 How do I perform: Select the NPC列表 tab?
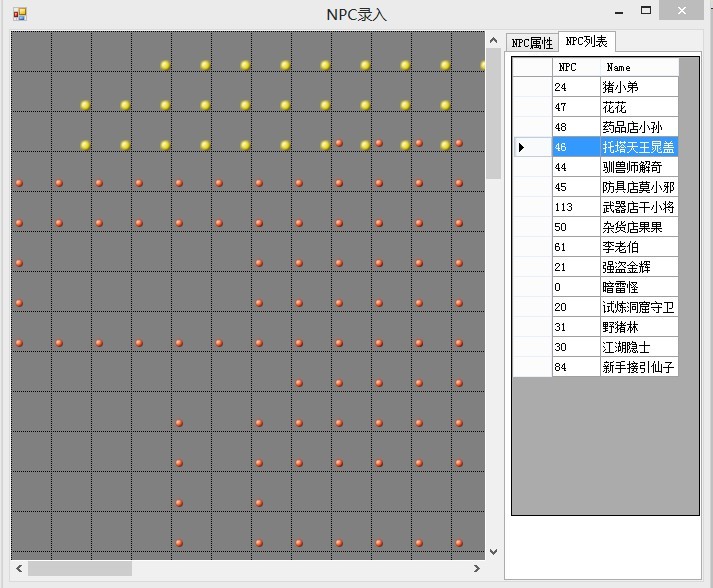tap(586, 42)
